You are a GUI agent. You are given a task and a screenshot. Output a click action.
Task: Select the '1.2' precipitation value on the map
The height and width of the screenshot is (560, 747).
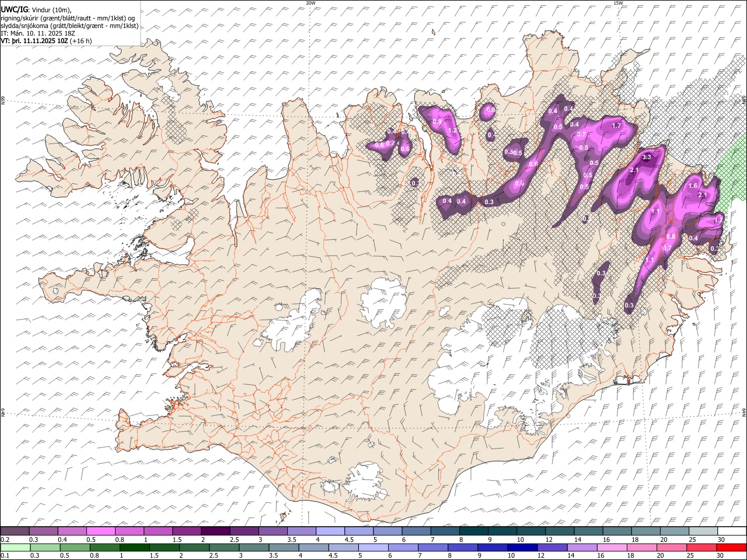[x=452, y=131]
